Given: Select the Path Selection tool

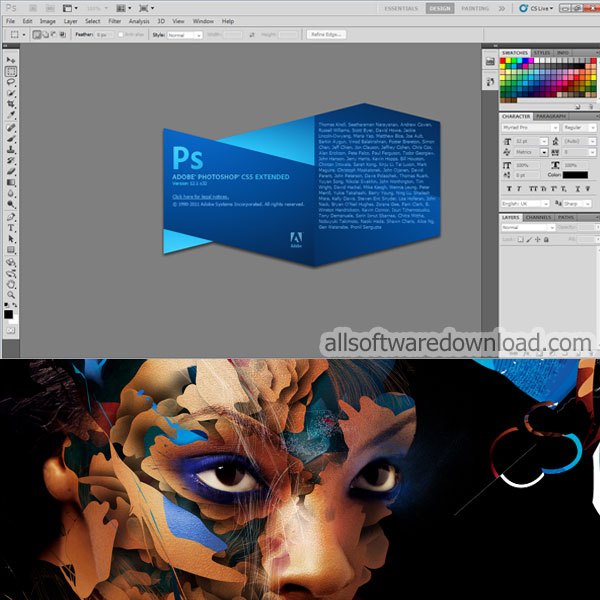Looking at the screenshot, I should pos(11,239).
